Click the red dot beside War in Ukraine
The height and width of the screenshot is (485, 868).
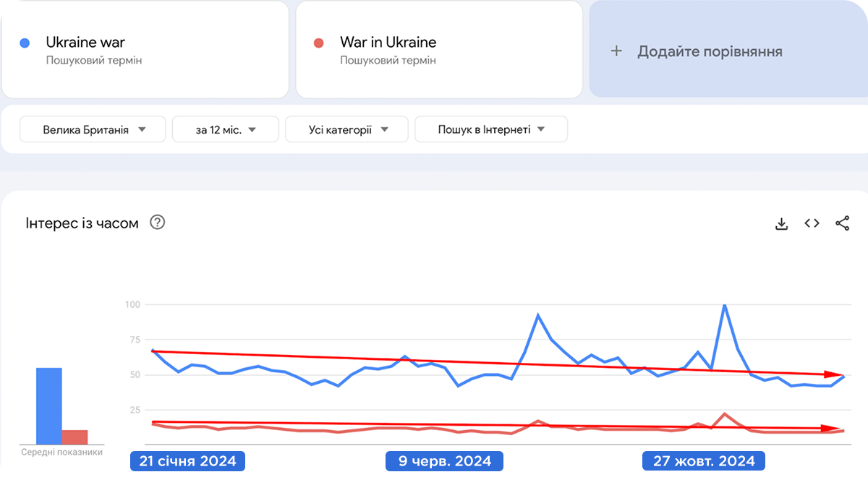[318, 43]
